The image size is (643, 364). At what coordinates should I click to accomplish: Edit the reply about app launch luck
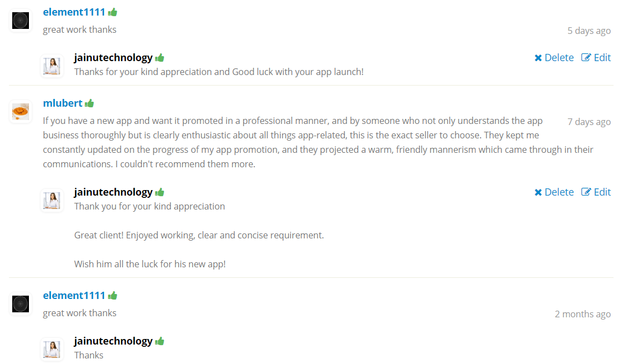click(596, 57)
